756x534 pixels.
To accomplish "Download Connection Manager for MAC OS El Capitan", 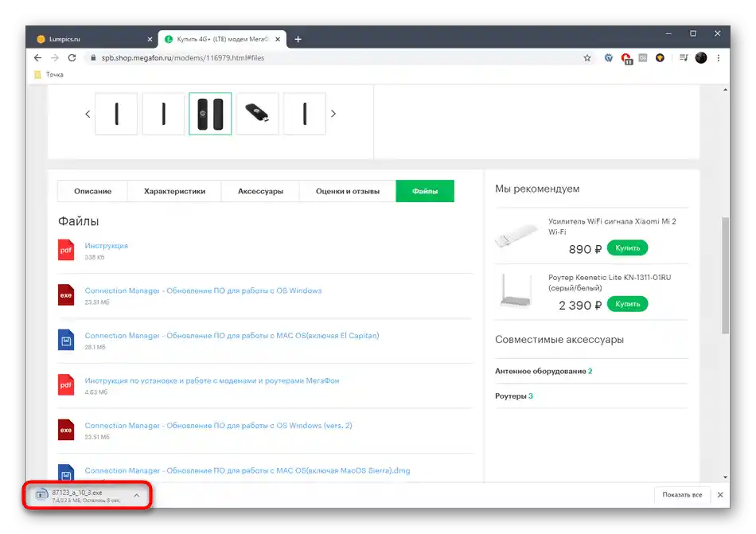I will (x=232, y=335).
